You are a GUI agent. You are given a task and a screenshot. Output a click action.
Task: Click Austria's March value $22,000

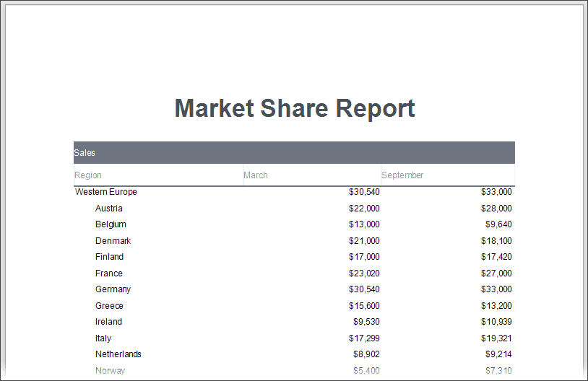tap(364, 209)
